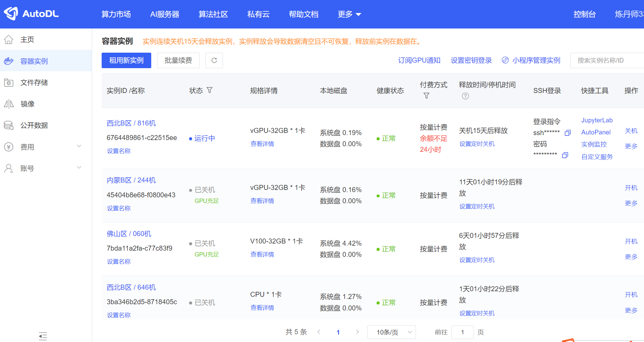Click the 租用新实例 button
Screen dimensions: 644x342
click(126, 60)
